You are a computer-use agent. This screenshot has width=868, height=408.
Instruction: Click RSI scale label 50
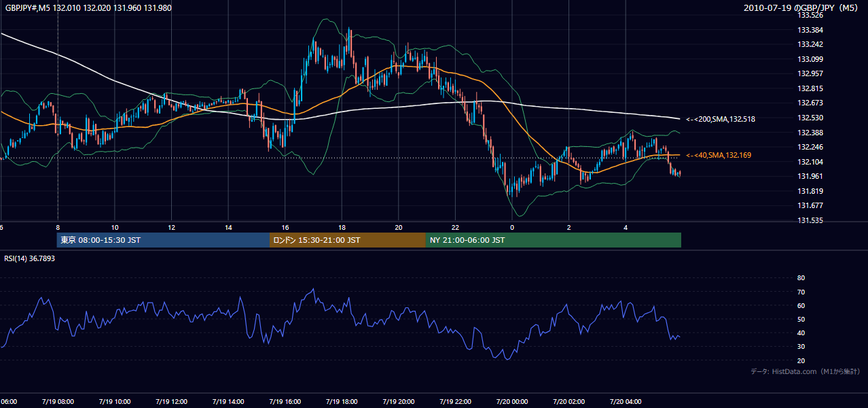coord(801,319)
